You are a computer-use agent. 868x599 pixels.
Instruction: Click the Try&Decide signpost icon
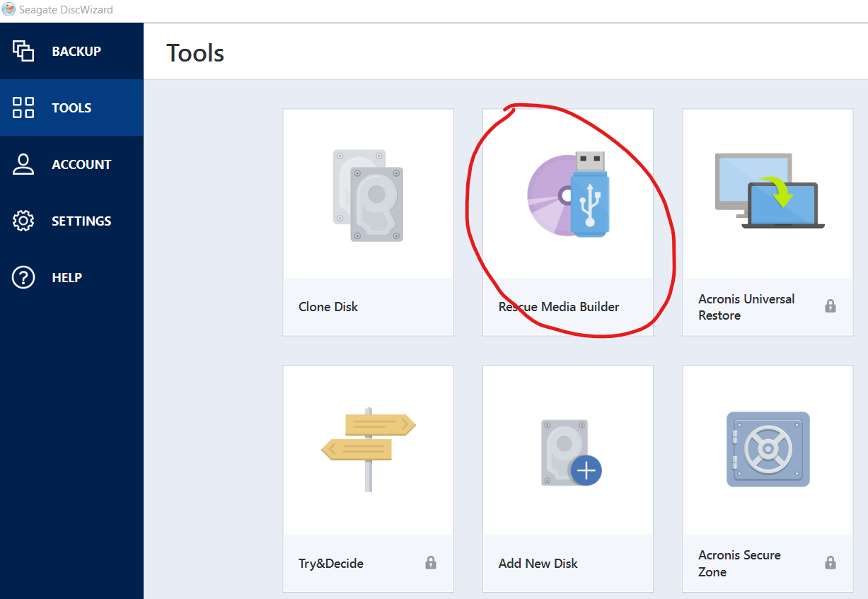368,449
